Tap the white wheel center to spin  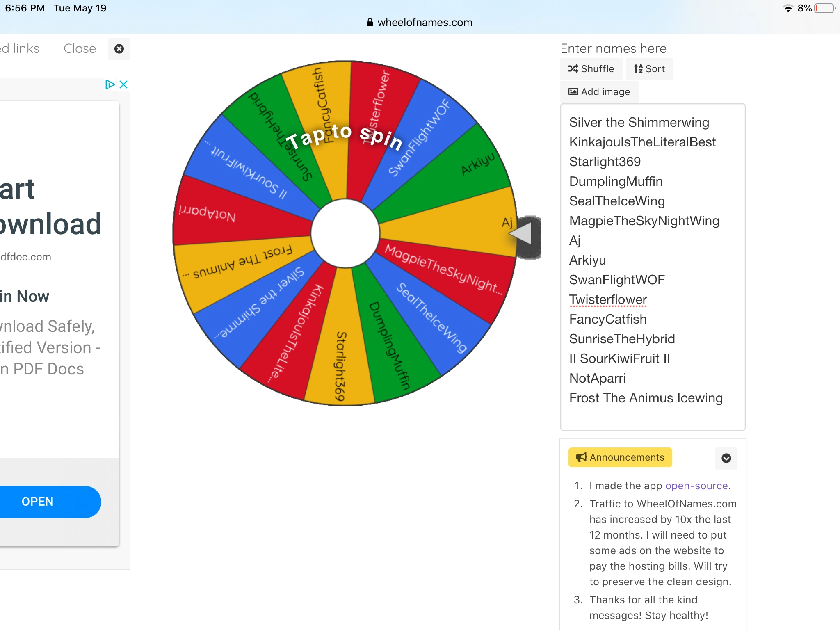(345, 233)
